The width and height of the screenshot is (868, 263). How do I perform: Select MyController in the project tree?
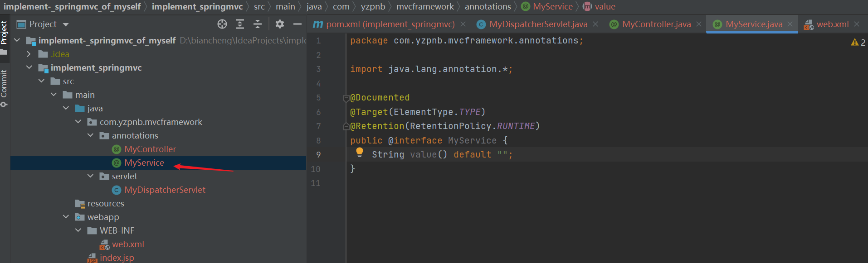click(x=150, y=149)
